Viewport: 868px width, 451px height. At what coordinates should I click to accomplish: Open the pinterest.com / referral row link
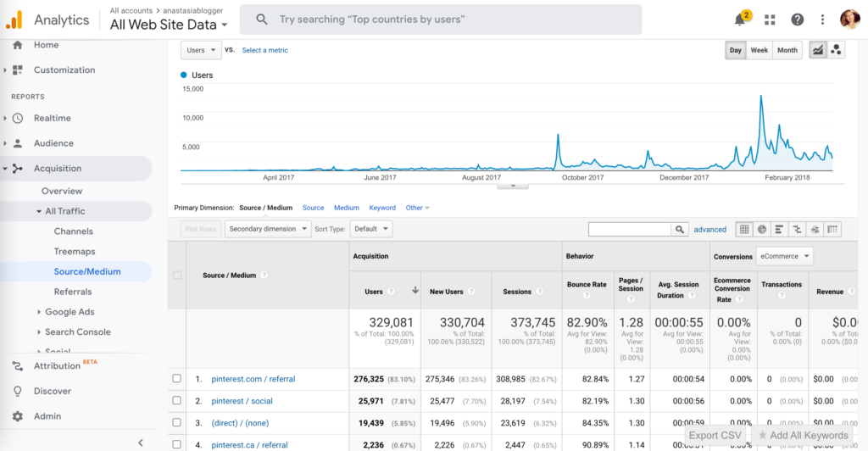click(253, 379)
